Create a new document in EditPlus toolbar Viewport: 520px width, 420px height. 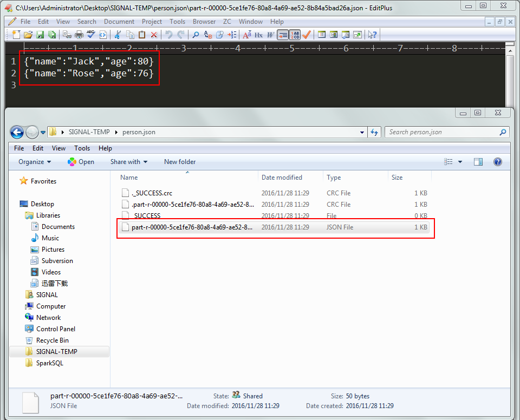tap(16, 35)
